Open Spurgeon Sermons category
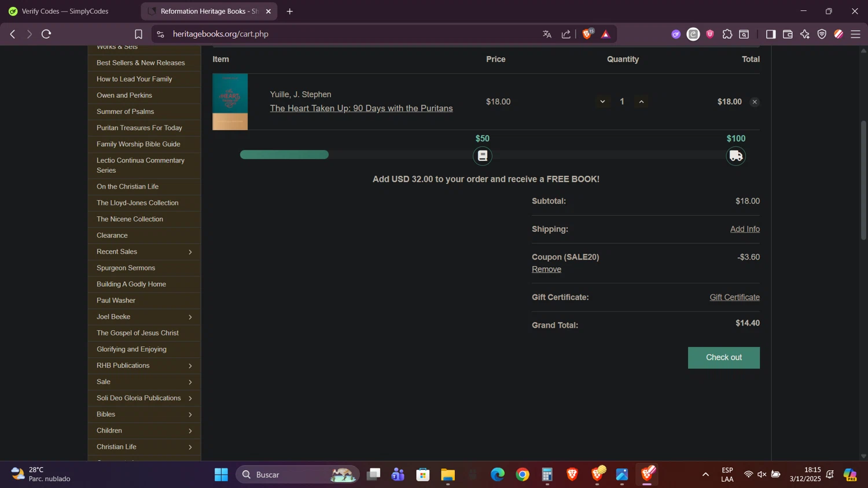This screenshot has width=868, height=488. tap(144, 268)
